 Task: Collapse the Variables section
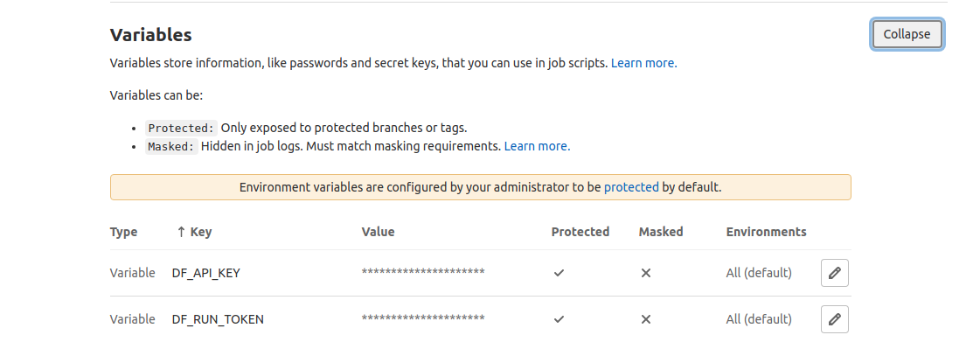coord(907,34)
